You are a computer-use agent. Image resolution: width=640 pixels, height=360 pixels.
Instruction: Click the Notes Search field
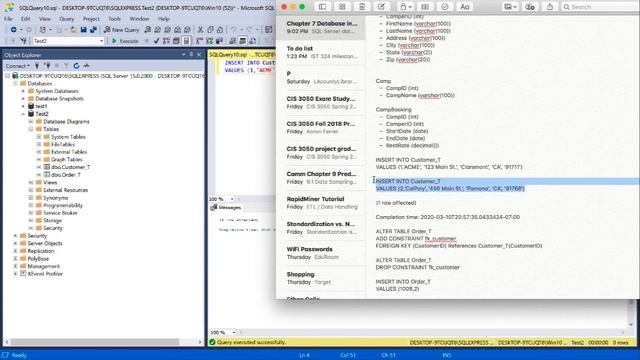point(600,7)
